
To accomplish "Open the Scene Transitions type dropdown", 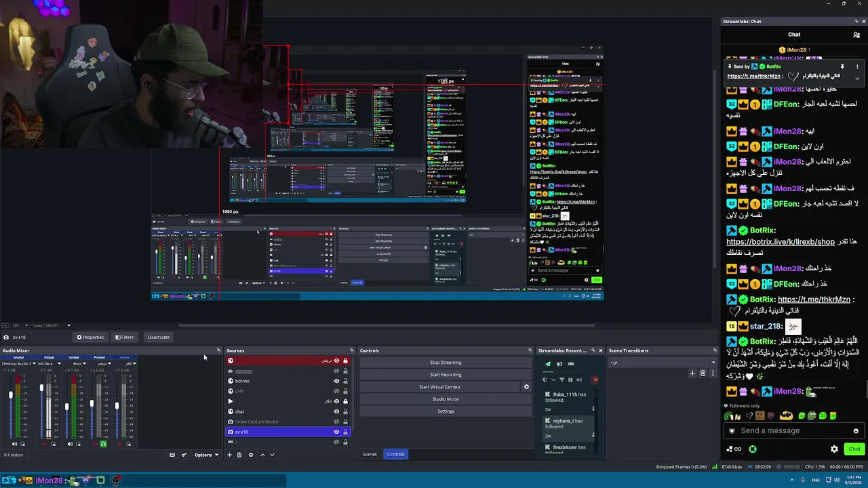I will pyautogui.click(x=662, y=363).
